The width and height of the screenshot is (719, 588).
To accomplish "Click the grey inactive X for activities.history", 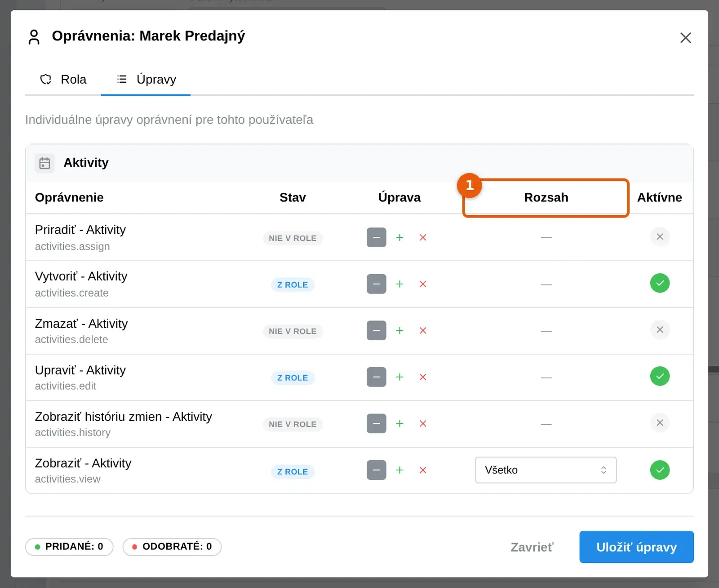I will coord(660,423).
